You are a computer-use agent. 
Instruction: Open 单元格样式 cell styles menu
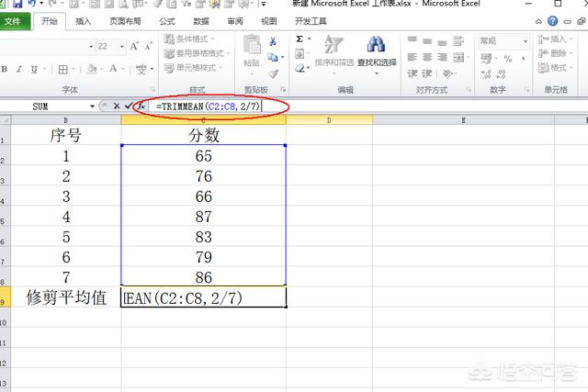[x=193, y=68]
